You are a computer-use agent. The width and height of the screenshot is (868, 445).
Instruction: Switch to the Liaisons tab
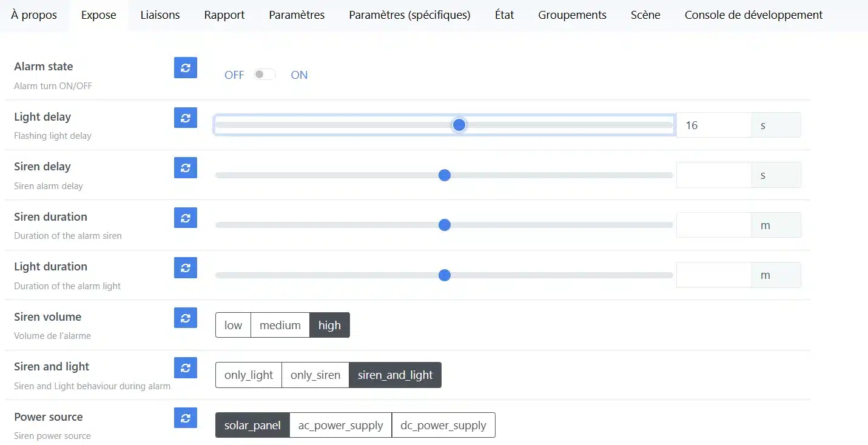pyautogui.click(x=160, y=15)
